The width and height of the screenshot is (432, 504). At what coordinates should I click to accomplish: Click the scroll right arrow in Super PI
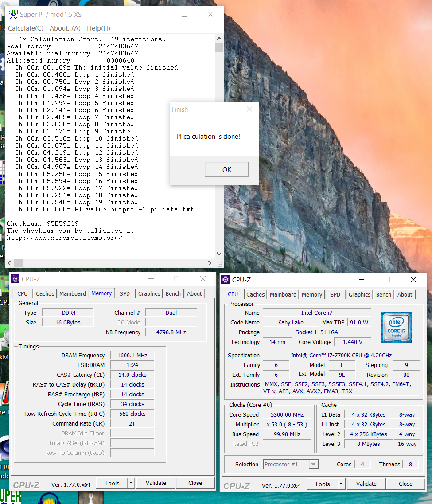210,263
